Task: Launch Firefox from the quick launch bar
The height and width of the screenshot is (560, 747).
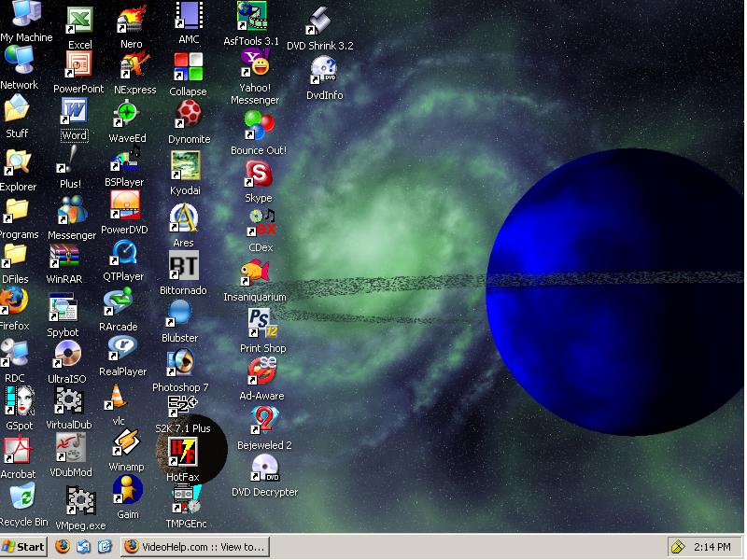Action: pyautogui.click(x=63, y=547)
